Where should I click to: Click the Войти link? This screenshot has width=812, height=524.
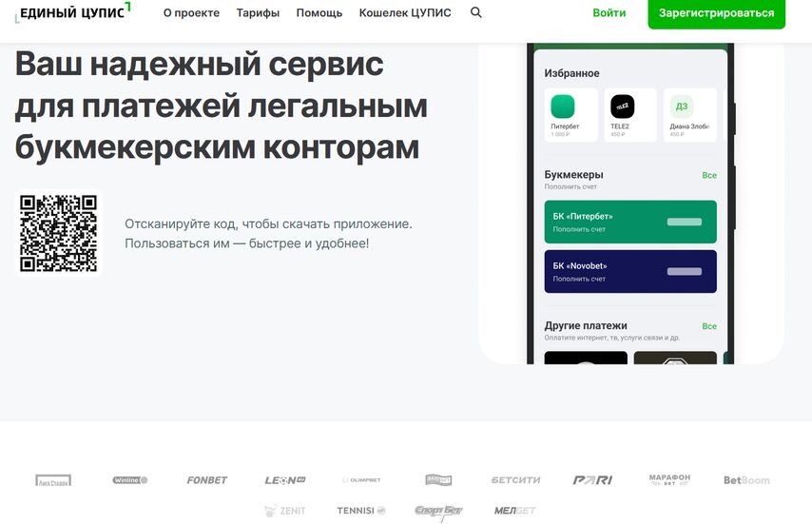click(x=609, y=13)
